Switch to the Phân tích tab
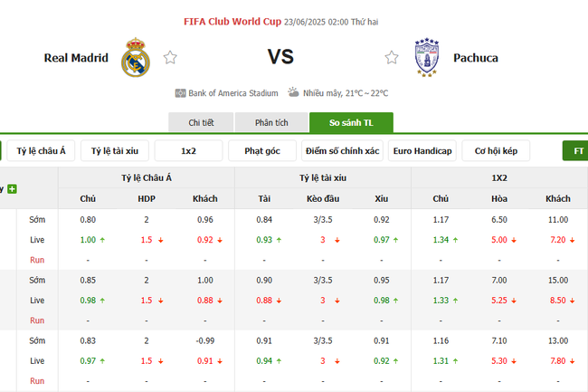Image resolution: width=588 pixels, height=392 pixels. [x=271, y=123]
